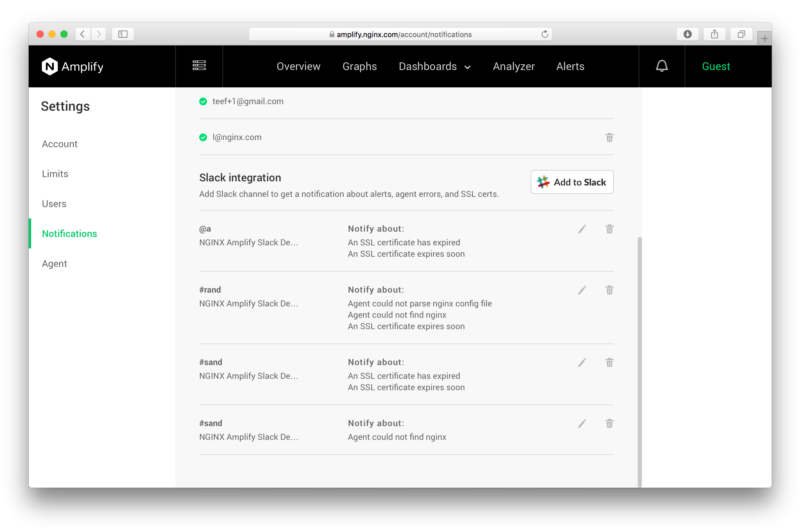This screenshot has height=532, width=810.
Task: Open the Agent settings link
Action: coord(54,264)
